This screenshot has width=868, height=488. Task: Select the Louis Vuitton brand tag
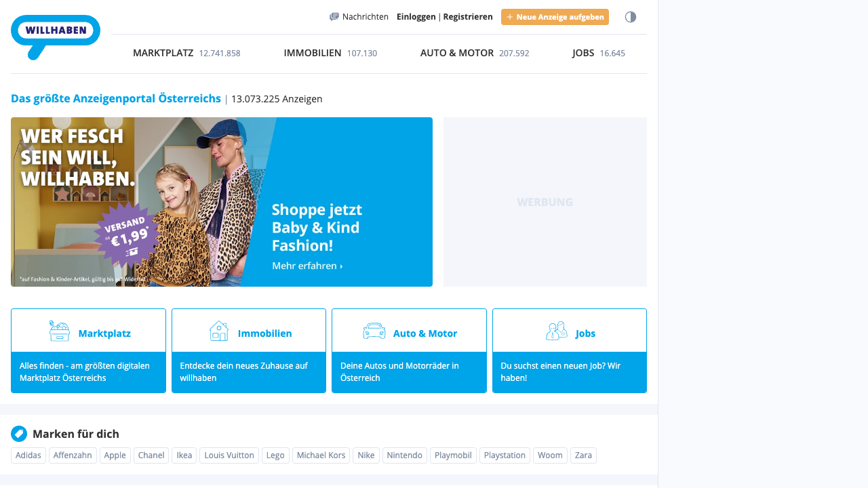coord(229,455)
